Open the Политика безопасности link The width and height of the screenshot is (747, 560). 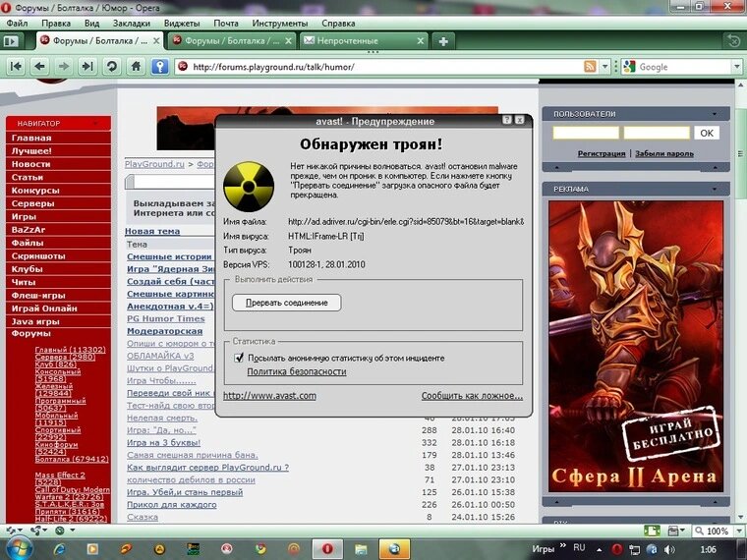point(296,371)
